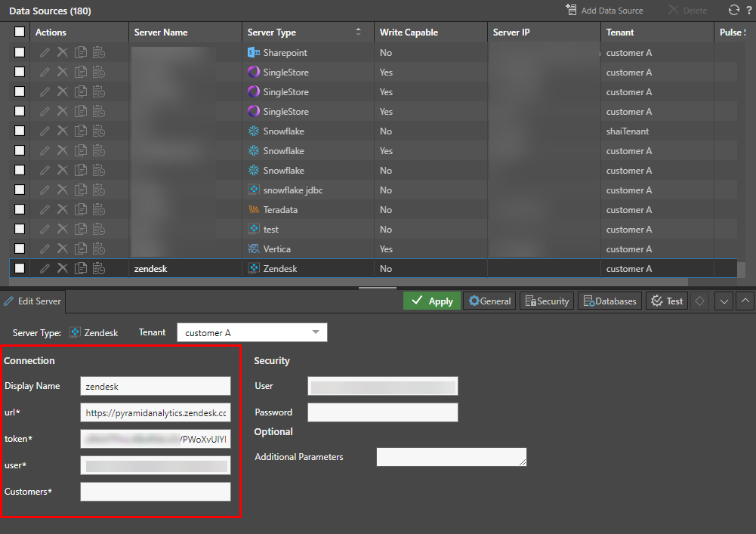
Task: Click the refresh icon in the top toolbar
Action: click(733, 11)
